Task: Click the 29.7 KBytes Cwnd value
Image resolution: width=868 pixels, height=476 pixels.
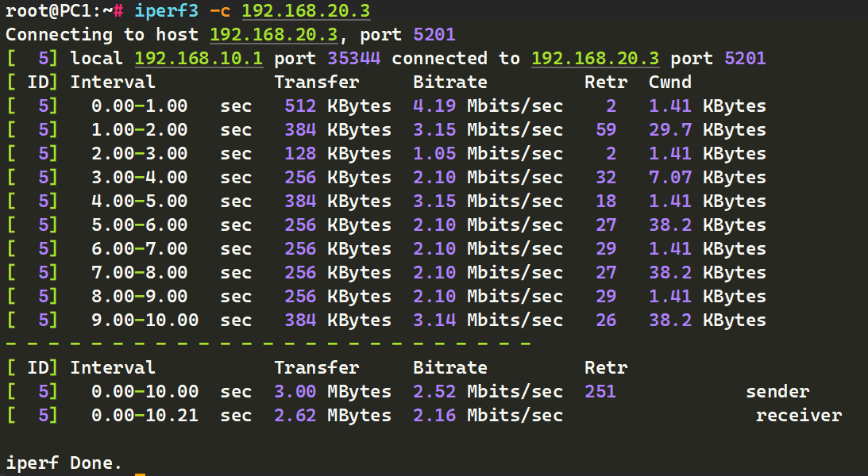Action: [708, 129]
